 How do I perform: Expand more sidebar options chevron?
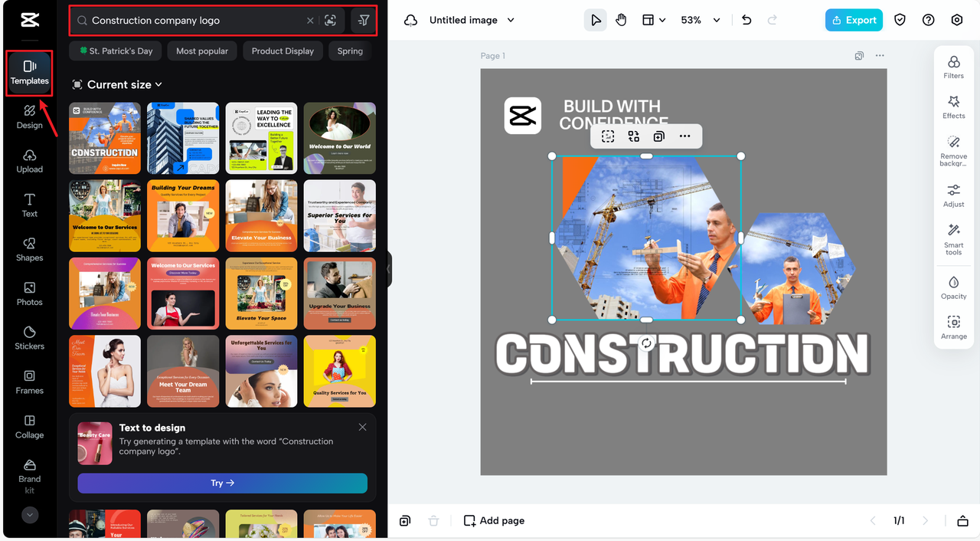[30, 515]
